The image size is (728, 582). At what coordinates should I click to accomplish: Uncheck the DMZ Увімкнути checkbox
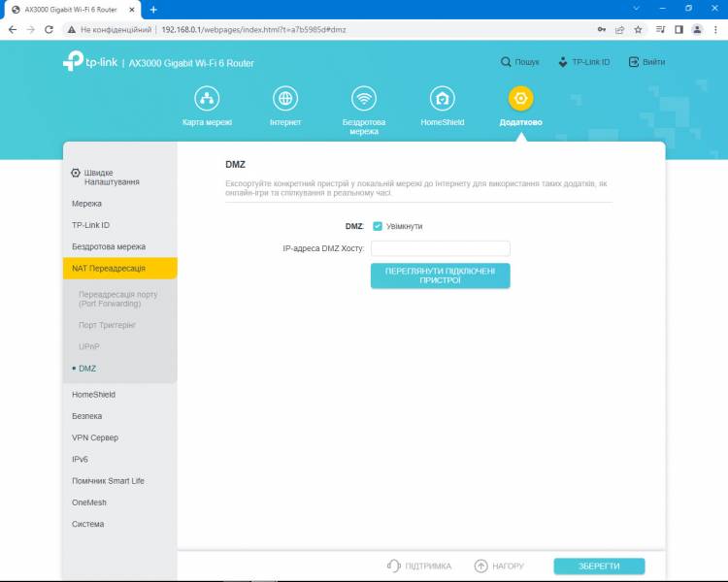click(378, 226)
